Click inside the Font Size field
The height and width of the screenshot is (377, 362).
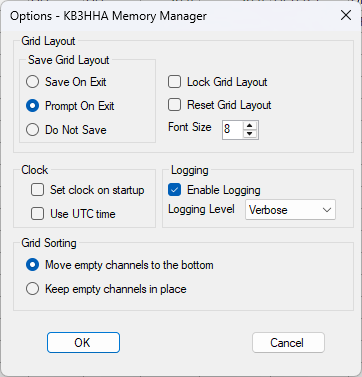(233, 129)
